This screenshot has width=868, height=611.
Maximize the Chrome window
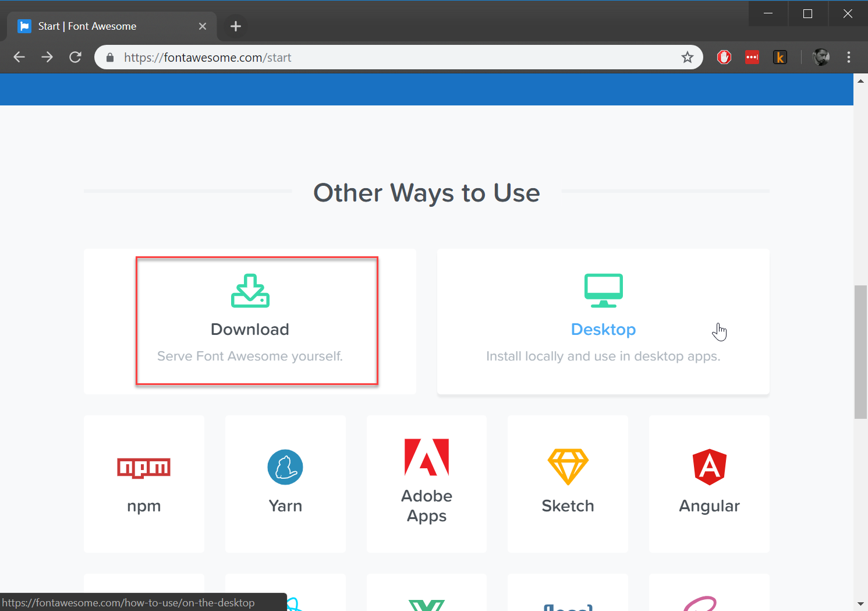[x=807, y=13]
